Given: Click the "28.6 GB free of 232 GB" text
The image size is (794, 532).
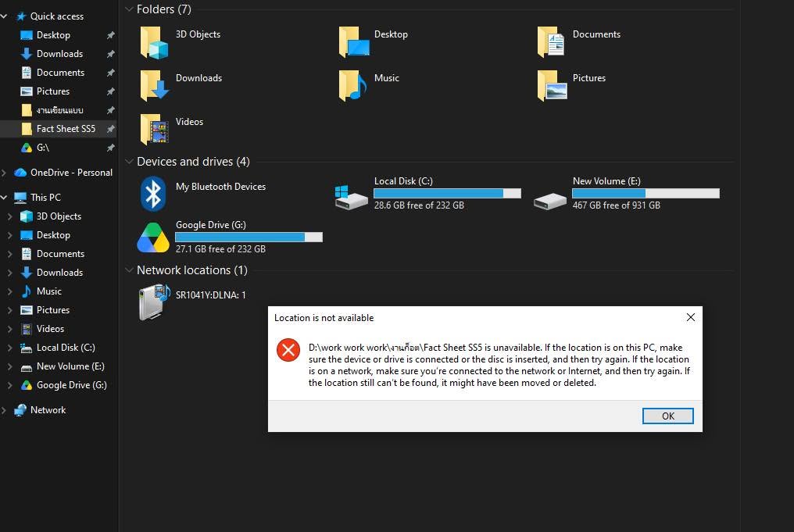Looking at the screenshot, I should pyautogui.click(x=419, y=205).
